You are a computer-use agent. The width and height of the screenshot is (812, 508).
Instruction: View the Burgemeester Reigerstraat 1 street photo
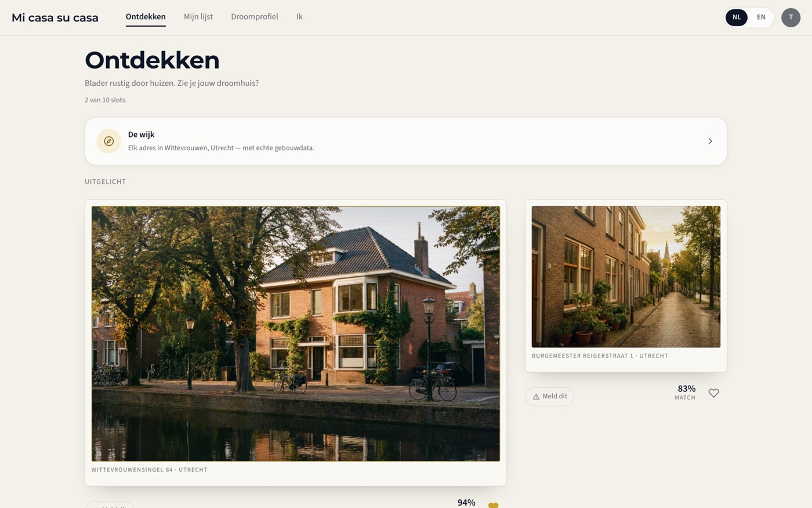click(626, 277)
